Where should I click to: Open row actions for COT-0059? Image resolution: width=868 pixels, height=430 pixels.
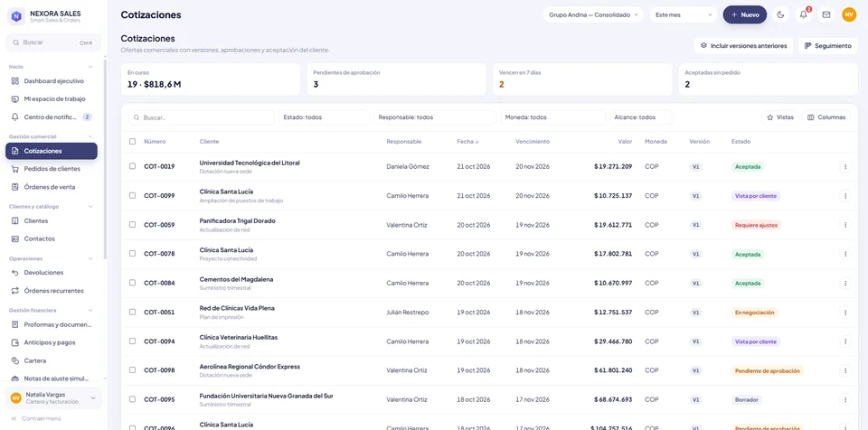(844, 225)
